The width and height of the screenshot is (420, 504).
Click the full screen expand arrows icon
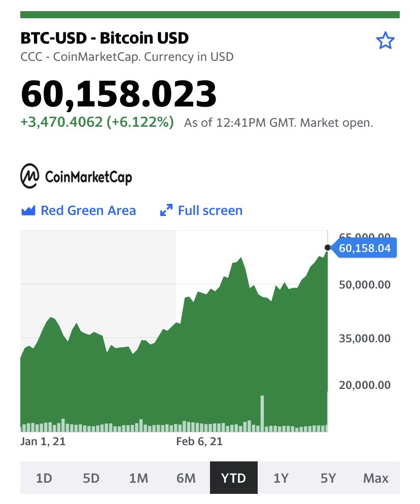(x=166, y=210)
